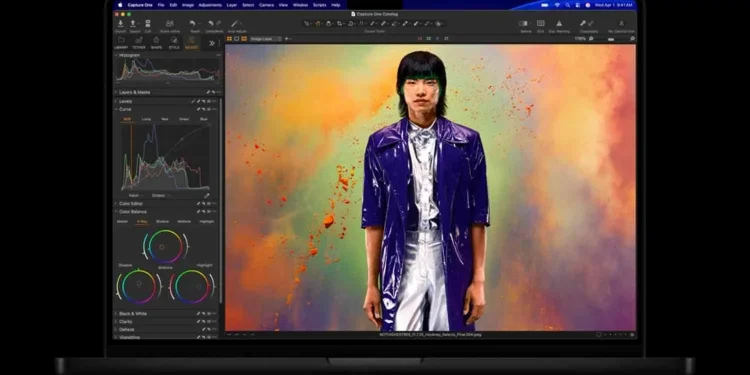Collapse the Color Balance panel
Viewport: 750px width, 375px height.
116,212
